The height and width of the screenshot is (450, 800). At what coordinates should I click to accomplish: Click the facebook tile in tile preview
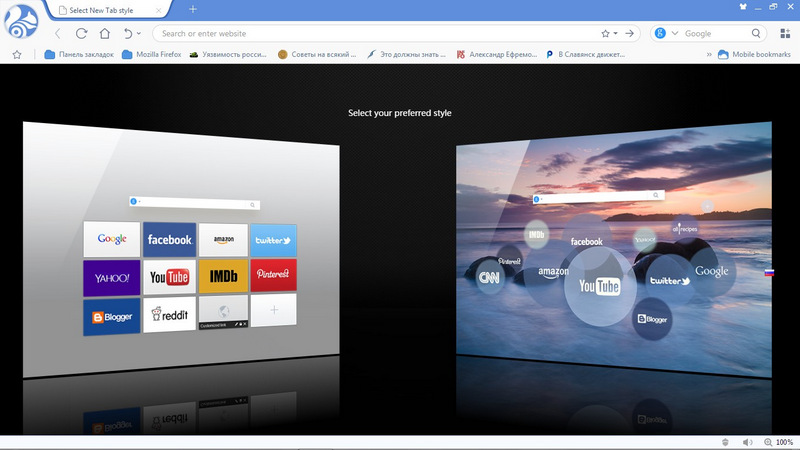pyautogui.click(x=169, y=239)
